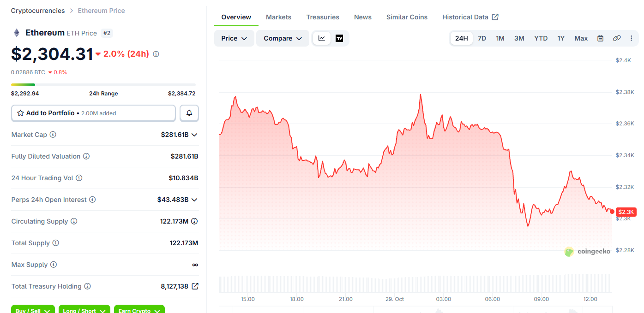Show Total Supply info icon
Image resolution: width=644 pixels, height=313 pixels.
pos(55,243)
